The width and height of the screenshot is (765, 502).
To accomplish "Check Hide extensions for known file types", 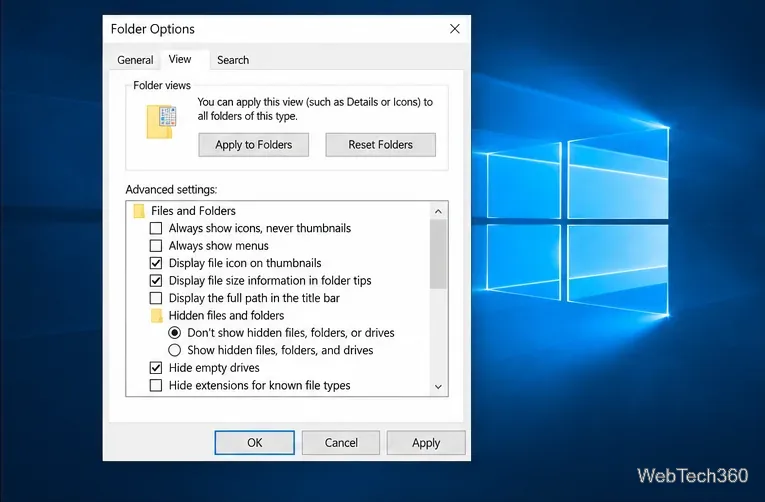I will click(x=156, y=385).
